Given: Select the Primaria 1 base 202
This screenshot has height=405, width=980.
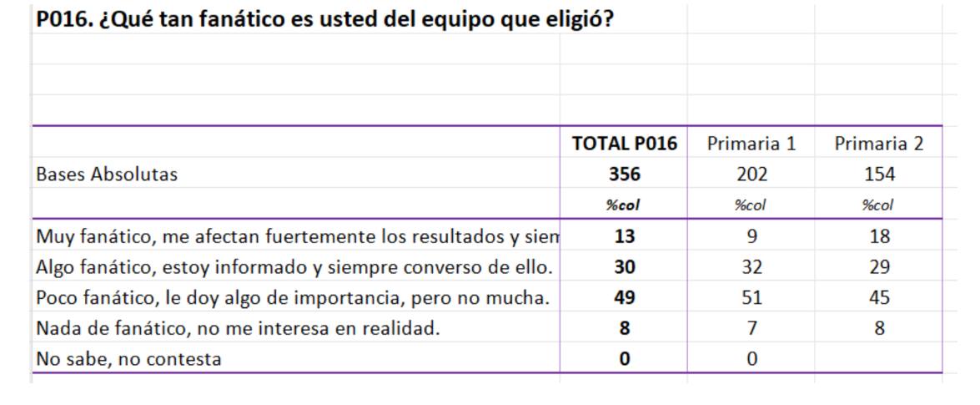Looking at the screenshot, I should tap(751, 174).
